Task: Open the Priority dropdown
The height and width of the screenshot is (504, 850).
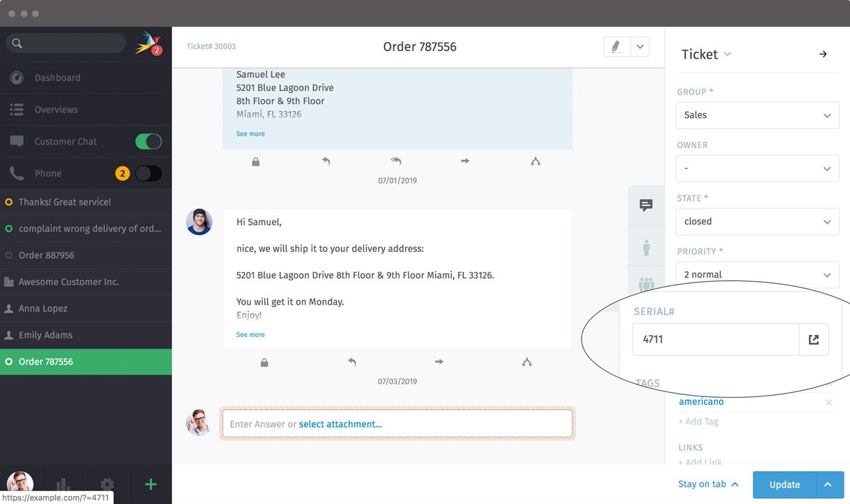Action: (x=756, y=275)
